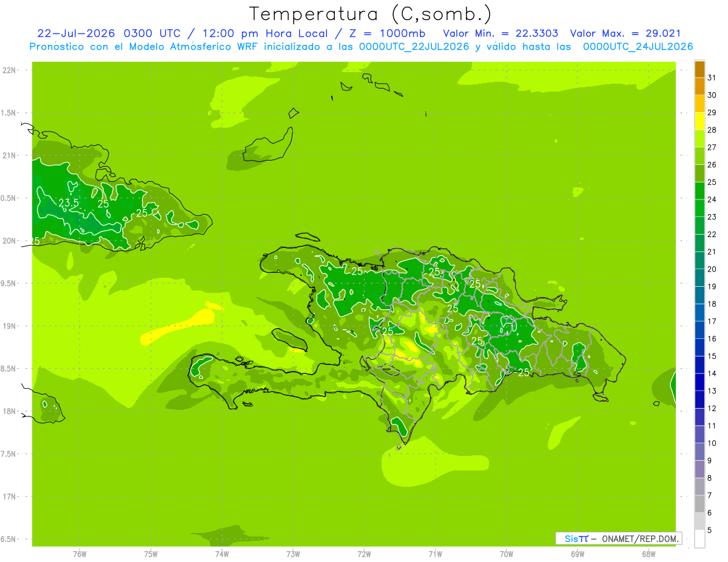
Task: Click the valid-until time "0000UTC_24JUL2026"
Action: pyautogui.click(x=638, y=47)
